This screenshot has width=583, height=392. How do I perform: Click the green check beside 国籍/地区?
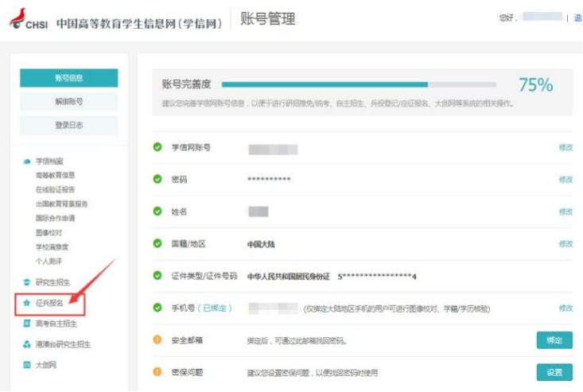click(x=157, y=243)
